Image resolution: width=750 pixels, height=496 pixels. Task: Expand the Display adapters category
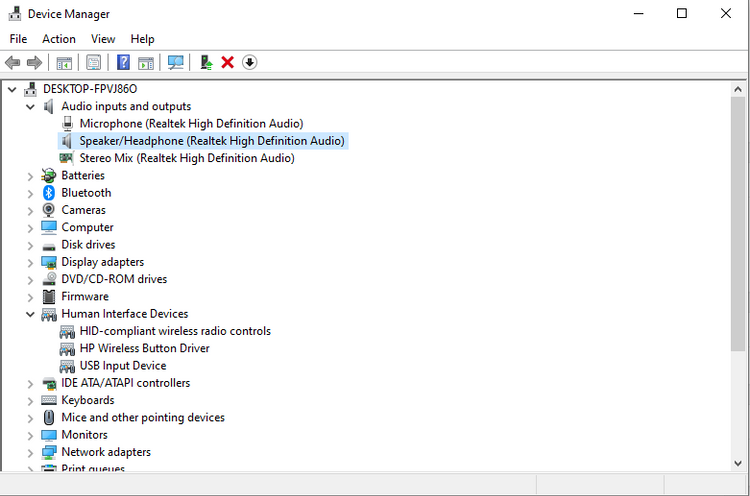(30, 263)
